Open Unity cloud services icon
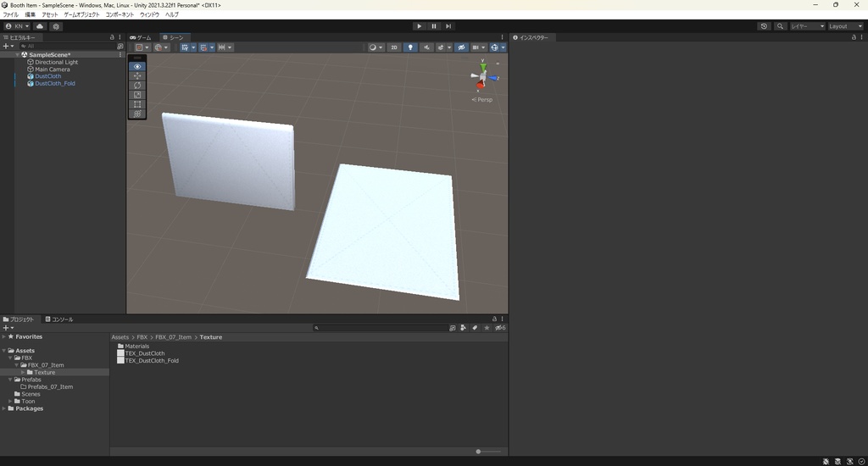This screenshot has height=466, width=868. (40, 26)
